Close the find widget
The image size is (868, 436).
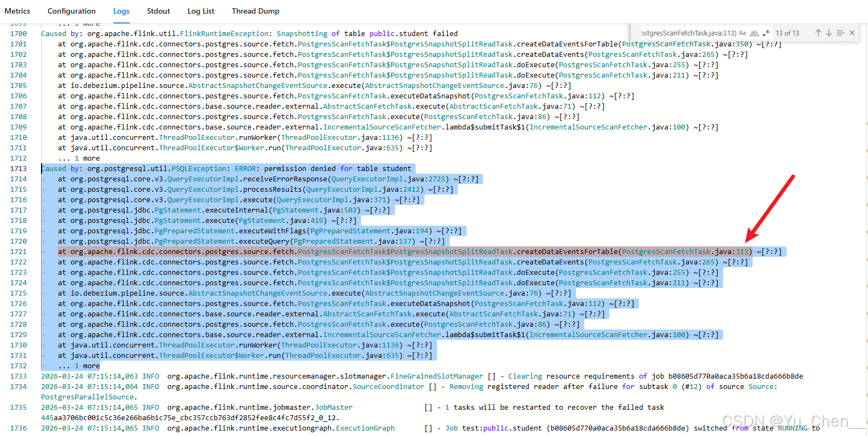pyautogui.click(x=852, y=33)
